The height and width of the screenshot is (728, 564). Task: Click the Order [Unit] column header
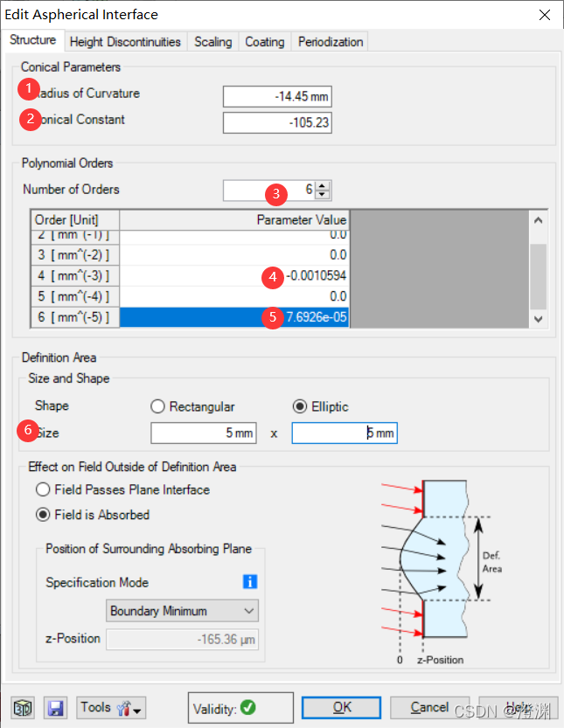coord(75,219)
